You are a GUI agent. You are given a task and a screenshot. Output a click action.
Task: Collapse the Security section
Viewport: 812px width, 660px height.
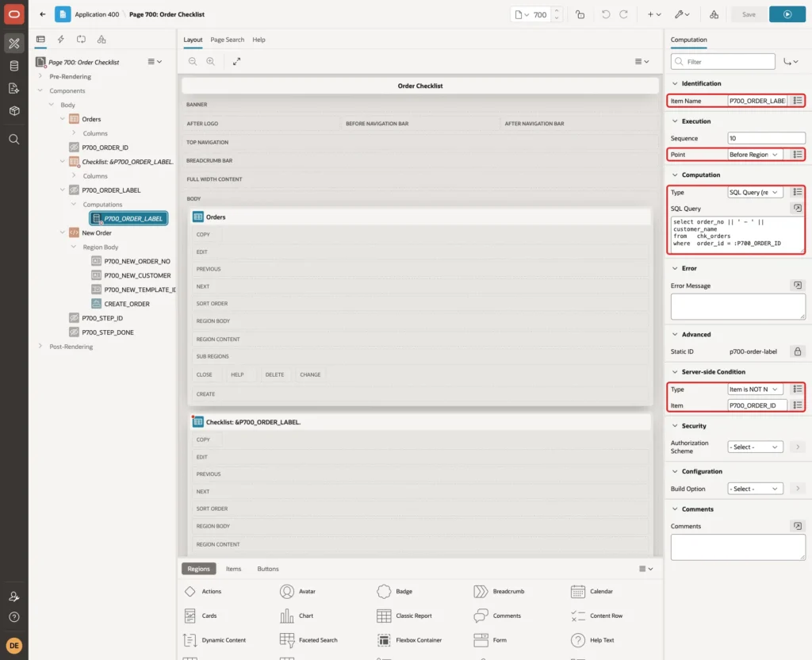[x=674, y=426]
